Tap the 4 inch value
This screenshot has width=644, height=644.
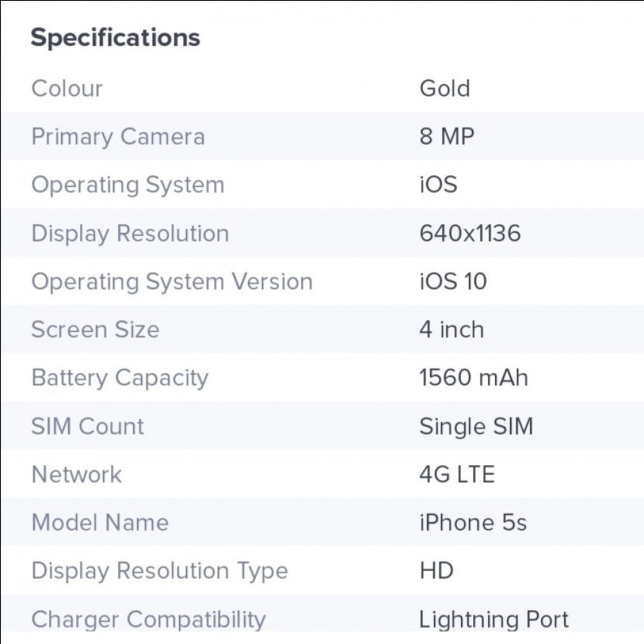[x=451, y=329]
